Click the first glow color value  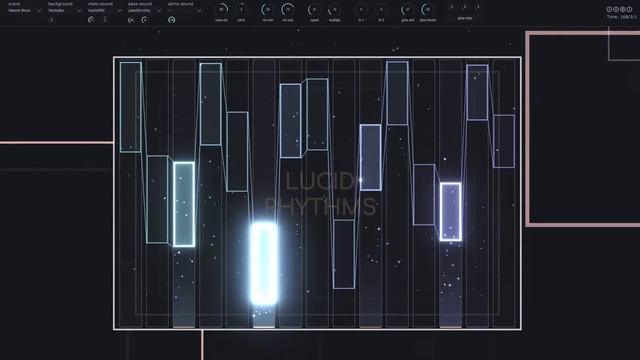point(451,7)
